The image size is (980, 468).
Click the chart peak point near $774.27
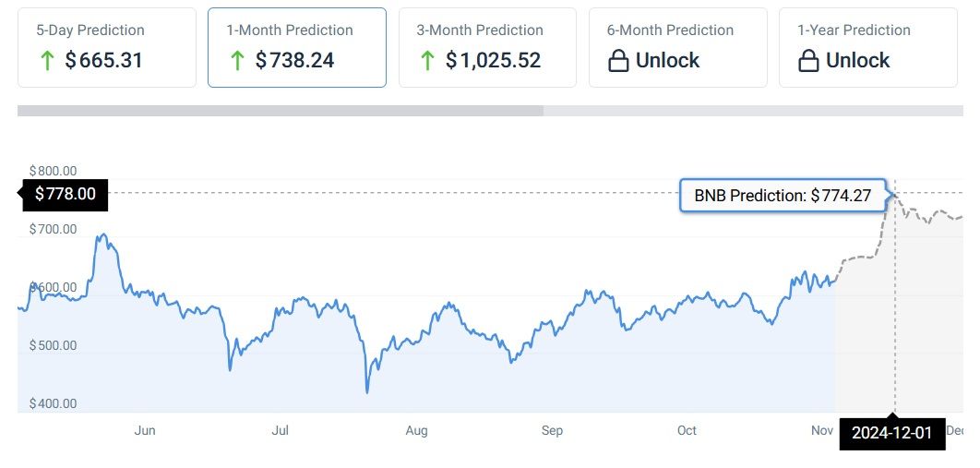[x=894, y=194]
